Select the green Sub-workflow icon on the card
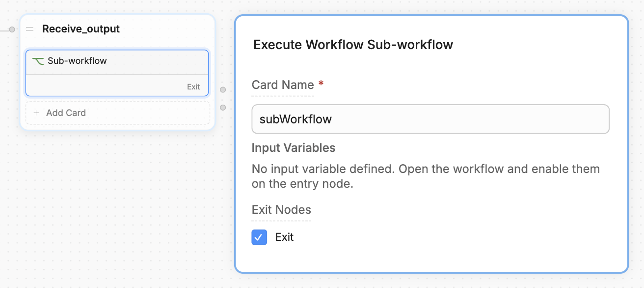 coord(39,60)
